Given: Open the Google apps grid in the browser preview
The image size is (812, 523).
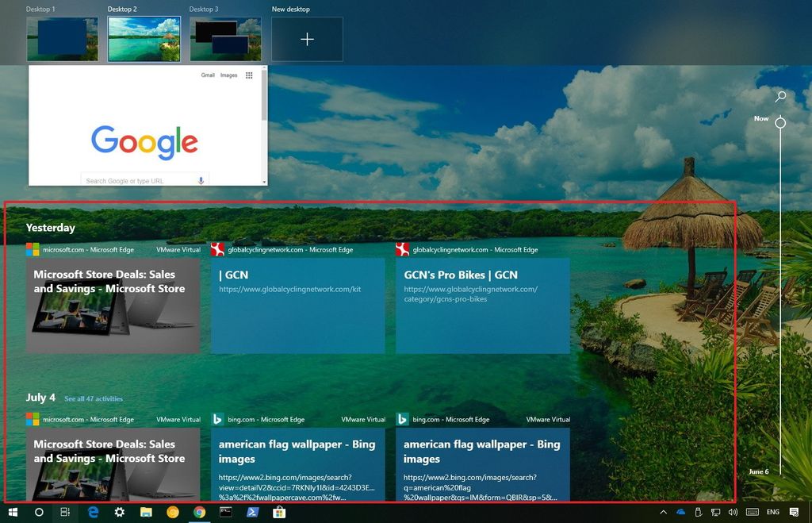Looking at the screenshot, I should [248, 74].
